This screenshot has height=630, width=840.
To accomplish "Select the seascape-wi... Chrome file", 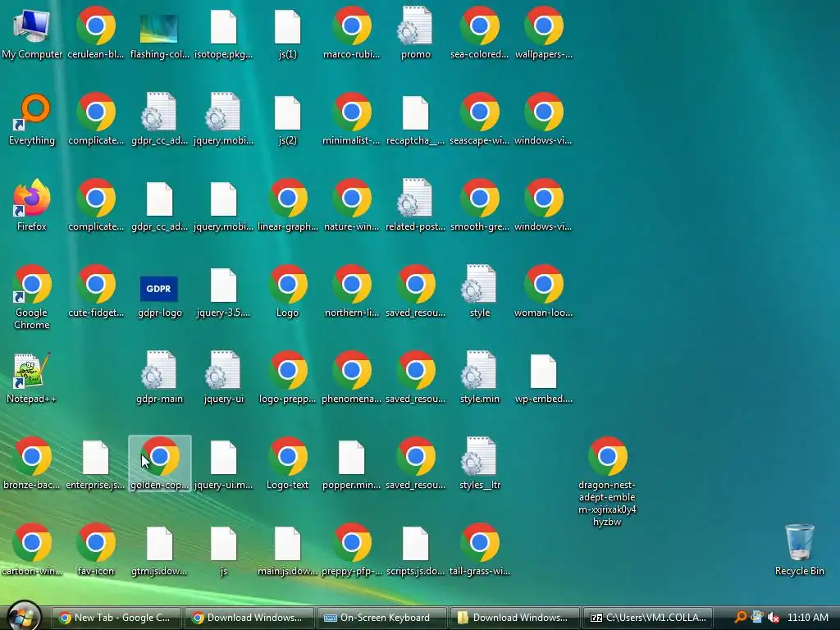I will (x=479, y=119).
